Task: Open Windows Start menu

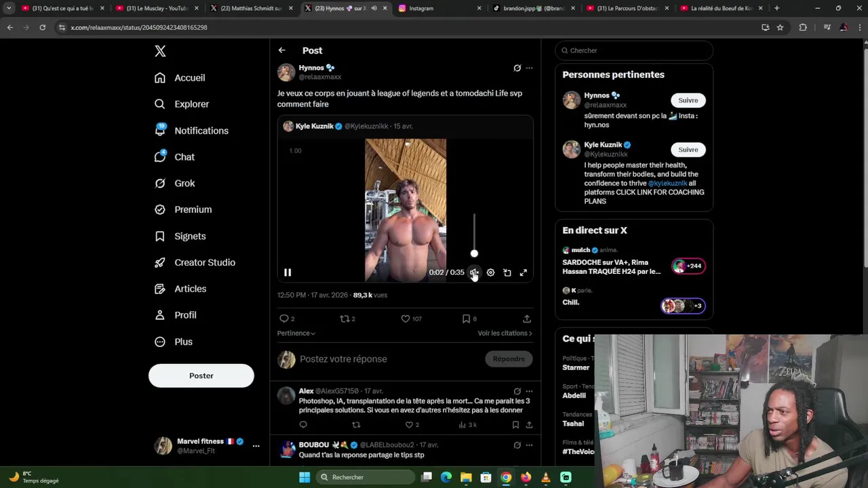Action: click(x=304, y=477)
